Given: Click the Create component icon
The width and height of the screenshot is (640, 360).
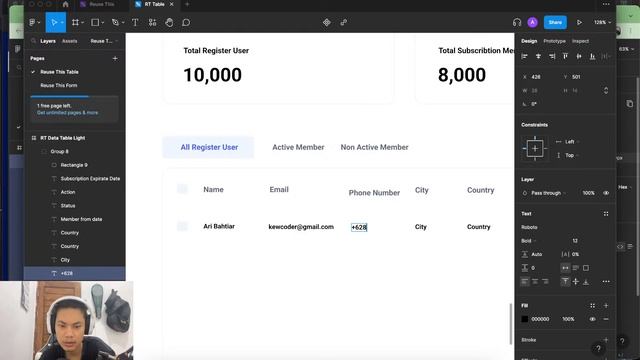Looking at the screenshot, I should coord(327,22).
